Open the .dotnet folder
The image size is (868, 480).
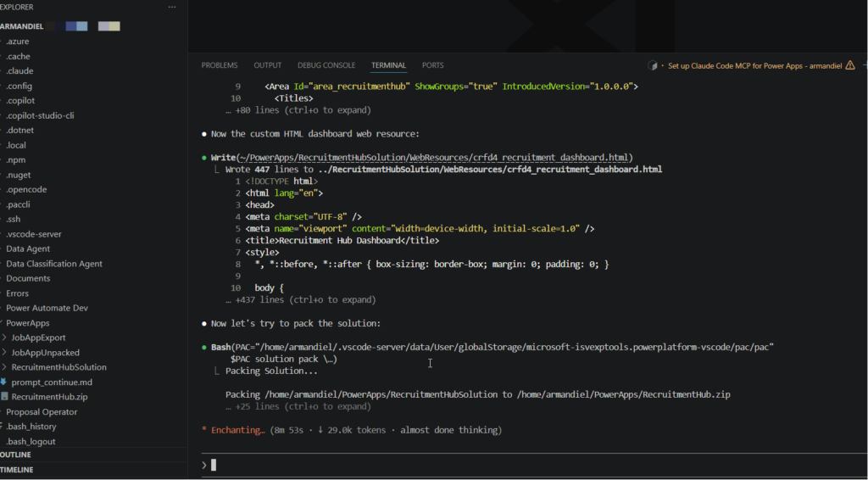tap(20, 130)
